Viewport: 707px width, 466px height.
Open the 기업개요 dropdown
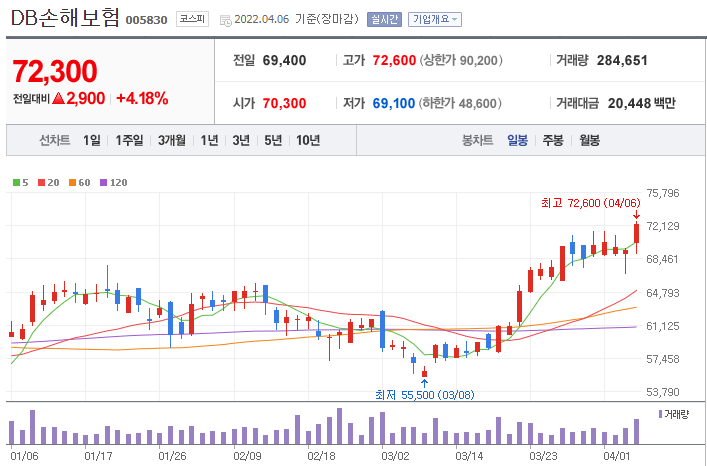click(x=435, y=19)
